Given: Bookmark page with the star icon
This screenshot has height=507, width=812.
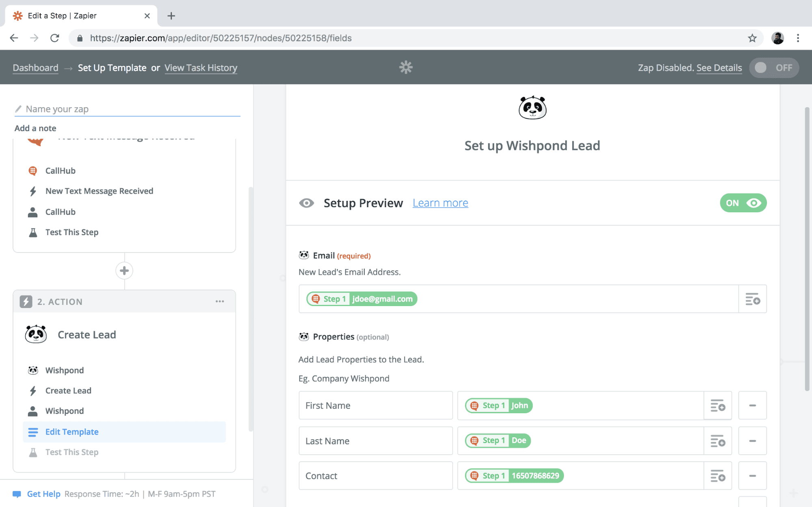Looking at the screenshot, I should (752, 38).
